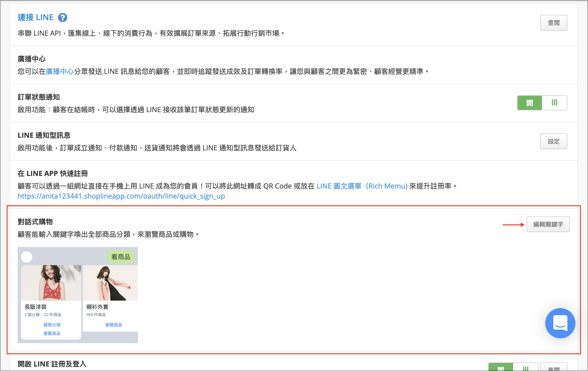
Task: Click the 連接 LINE heading
Action: tap(35, 17)
